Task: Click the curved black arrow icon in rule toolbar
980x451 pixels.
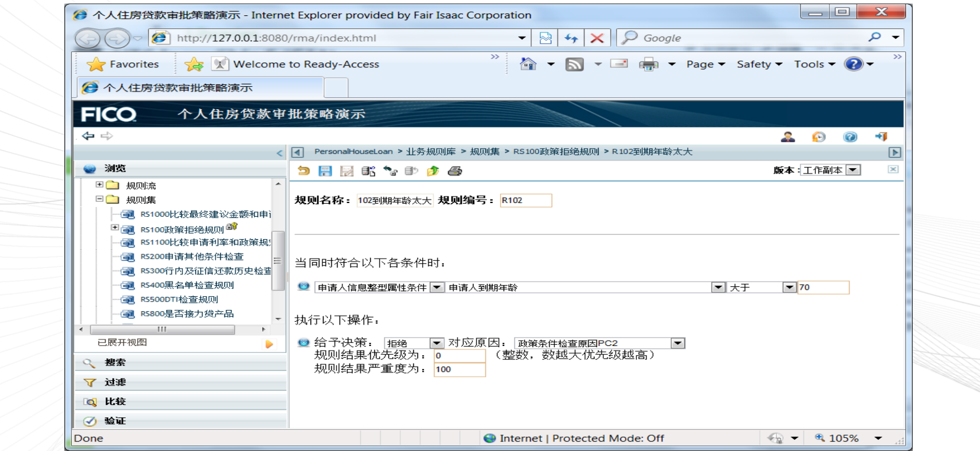Action: (x=390, y=171)
